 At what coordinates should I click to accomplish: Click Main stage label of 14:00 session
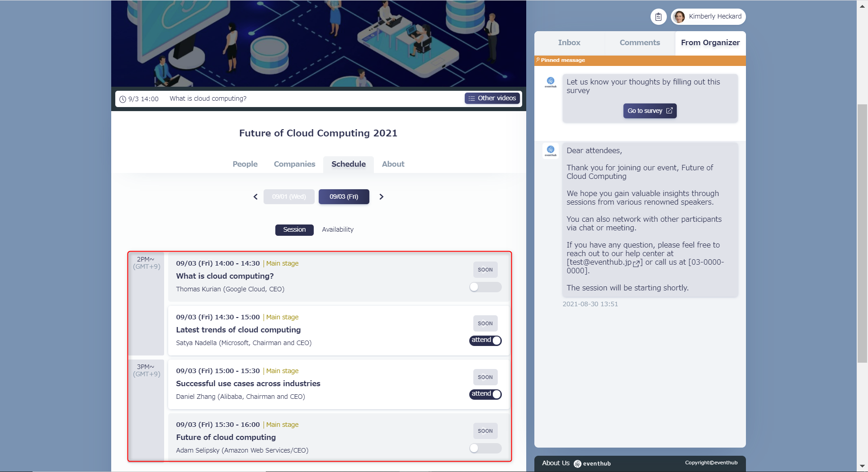click(282, 264)
